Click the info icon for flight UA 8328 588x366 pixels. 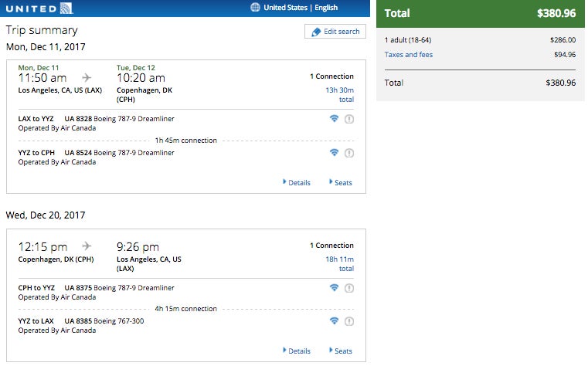(349, 119)
